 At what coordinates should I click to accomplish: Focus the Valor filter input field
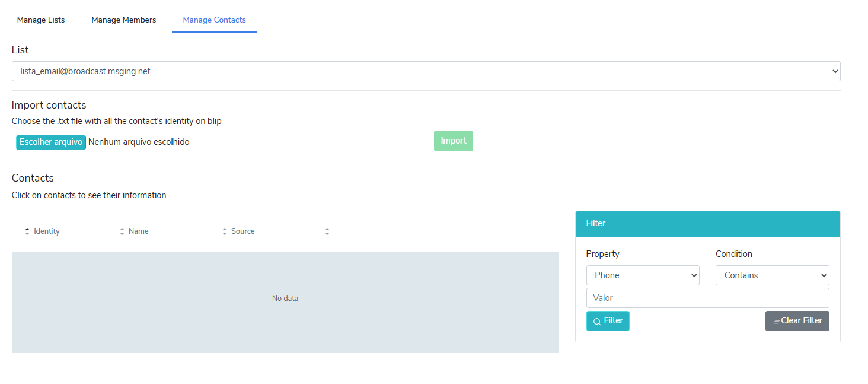point(707,298)
